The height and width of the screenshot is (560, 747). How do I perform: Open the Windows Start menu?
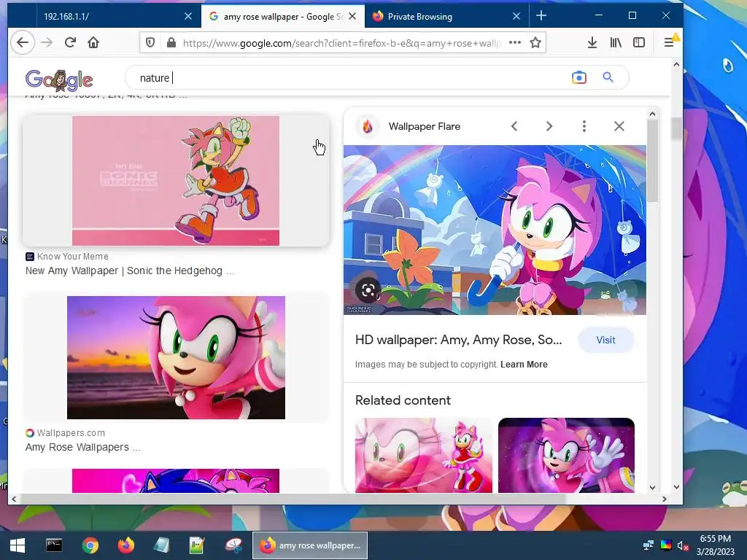pyautogui.click(x=18, y=545)
